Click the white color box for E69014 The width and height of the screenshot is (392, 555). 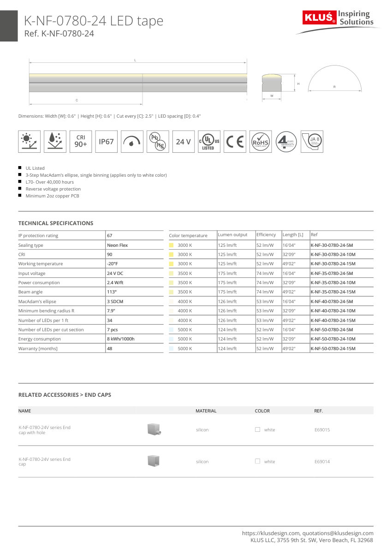[x=257, y=461]
